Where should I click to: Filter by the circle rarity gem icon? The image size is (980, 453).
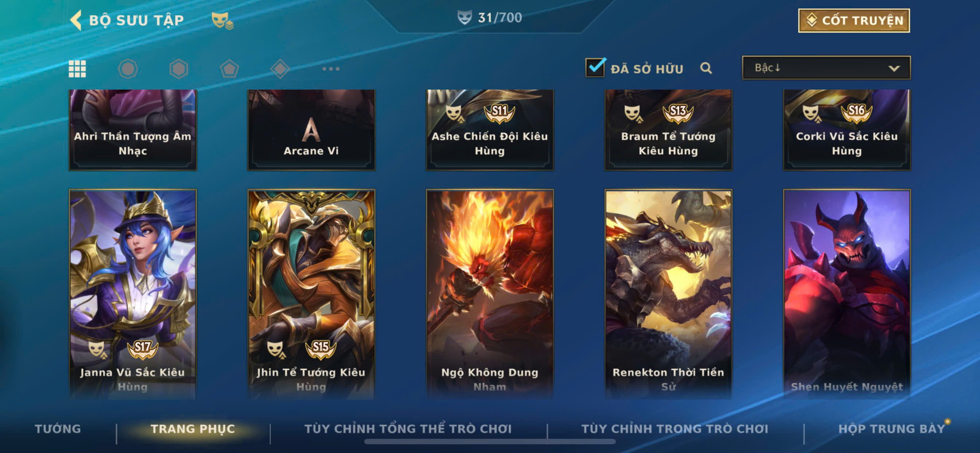(x=128, y=69)
